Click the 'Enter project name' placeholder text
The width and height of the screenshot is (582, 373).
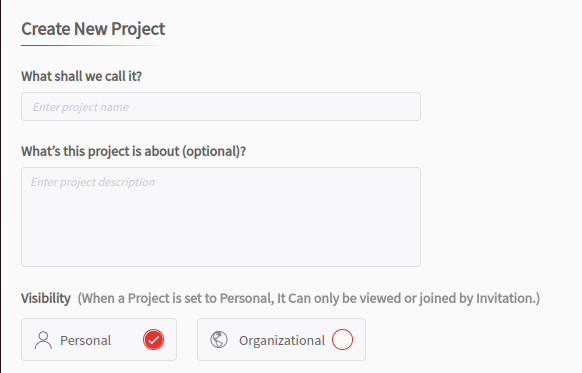point(81,107)
